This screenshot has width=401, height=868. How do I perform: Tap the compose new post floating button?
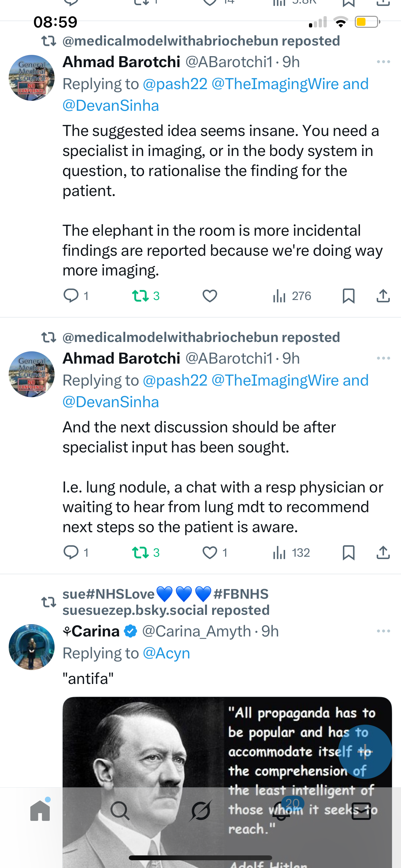(365, 751)
